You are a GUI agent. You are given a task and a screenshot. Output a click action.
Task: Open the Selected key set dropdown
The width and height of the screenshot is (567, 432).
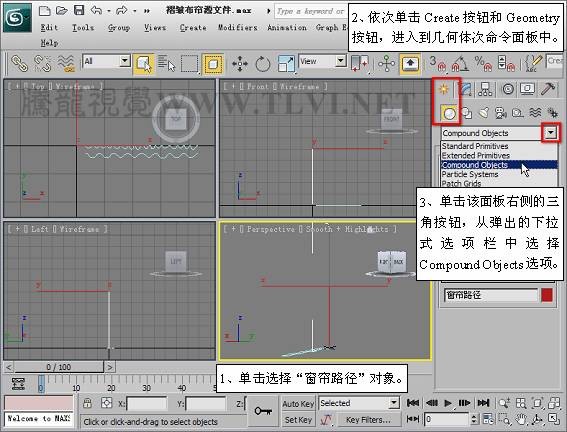(x=359, y=403)
